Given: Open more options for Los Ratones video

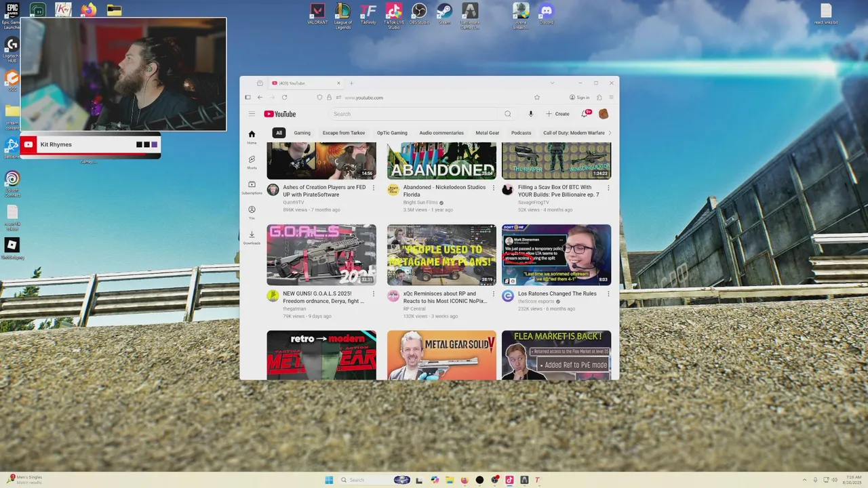Looking at the screenshot, I should click(608, 294).
